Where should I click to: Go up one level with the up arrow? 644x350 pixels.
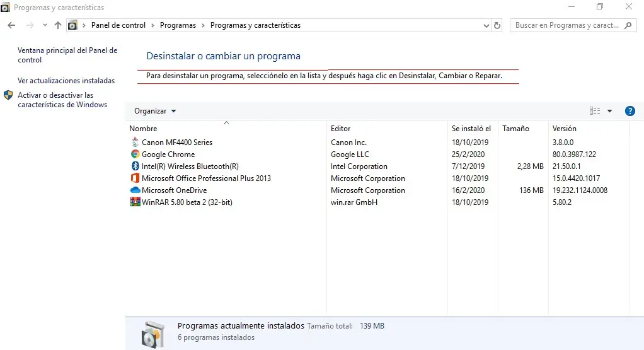point(58,25)
